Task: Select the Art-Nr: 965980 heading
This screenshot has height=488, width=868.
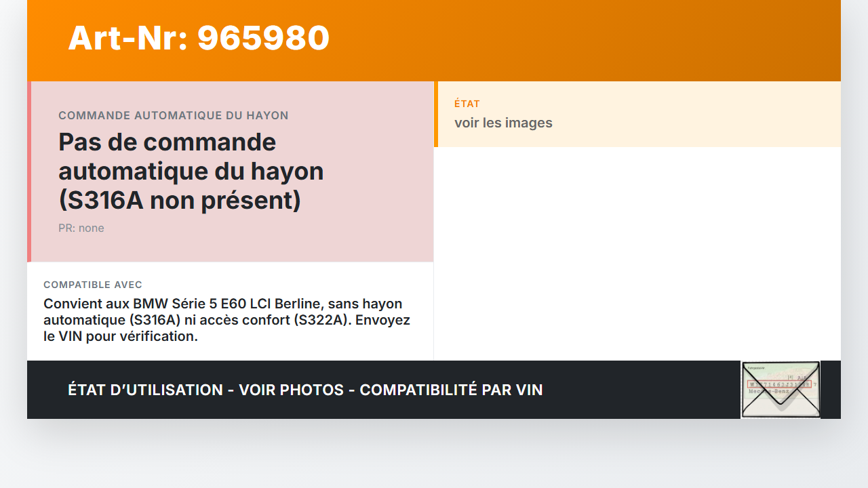Action: click(199, 38)
